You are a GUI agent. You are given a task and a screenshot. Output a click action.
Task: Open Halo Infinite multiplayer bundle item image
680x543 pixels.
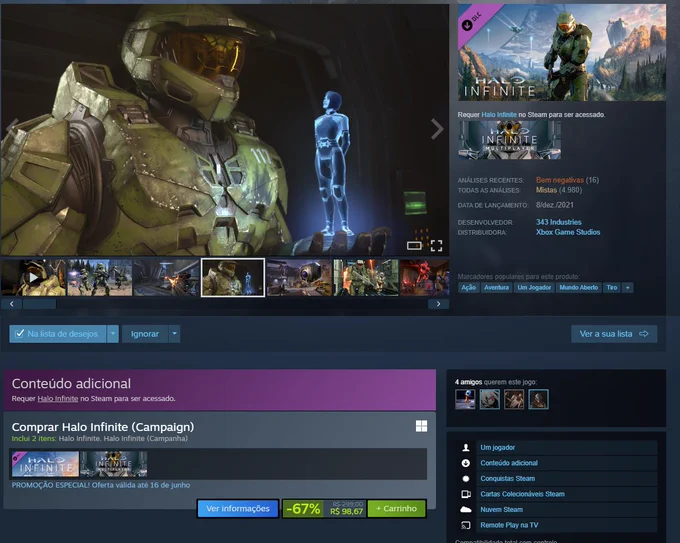(x=114, y=464)
